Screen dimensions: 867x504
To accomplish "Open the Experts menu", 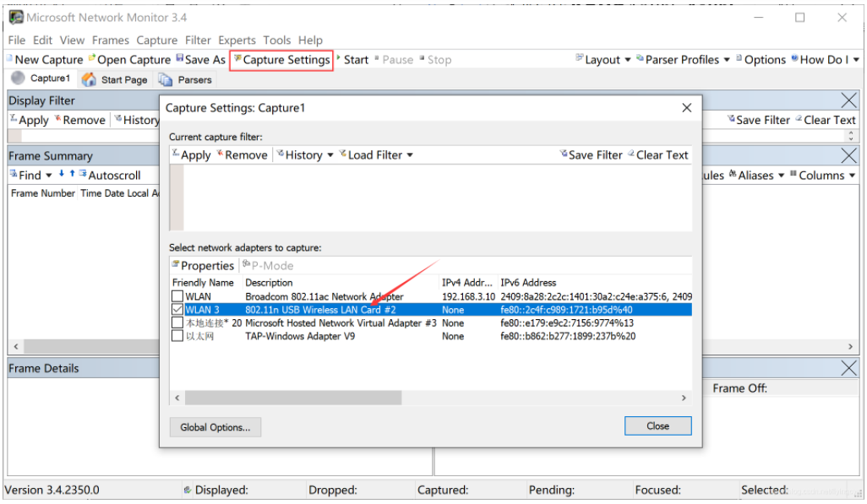I will (x=237, y=41).
